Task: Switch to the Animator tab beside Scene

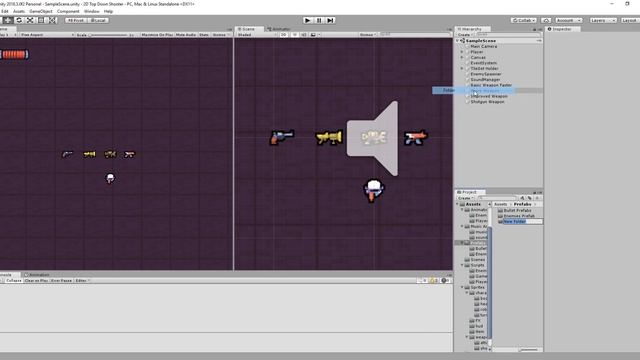Action: [x=278, y=29]
